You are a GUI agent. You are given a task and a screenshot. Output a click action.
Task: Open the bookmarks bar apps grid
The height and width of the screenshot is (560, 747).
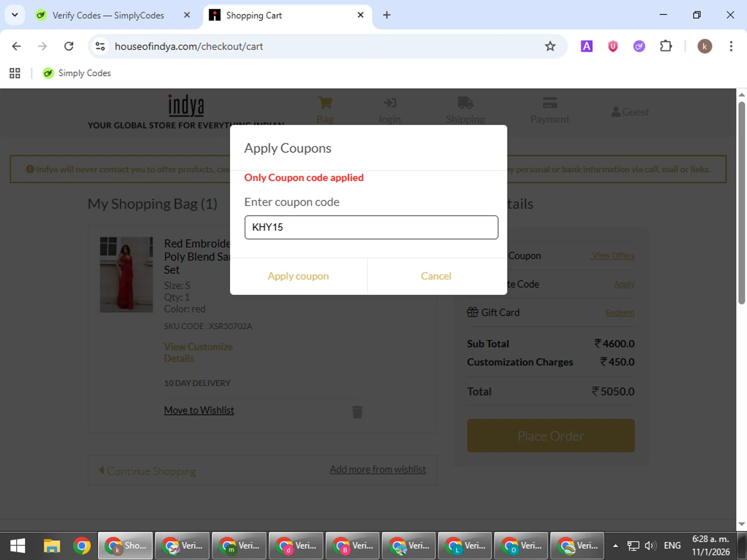(15, 73)
